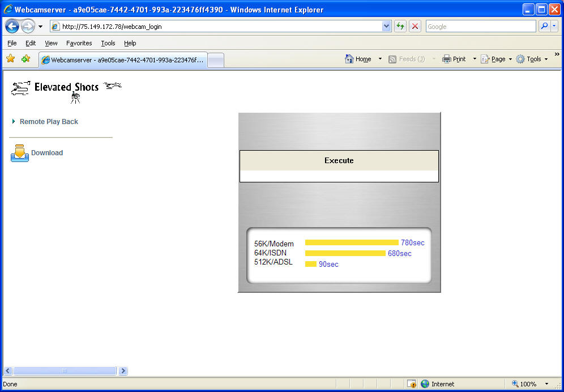This screenshot has height=392, width=564.
Task: Select the Webcamserver browser tab
Action: [123, 59]
